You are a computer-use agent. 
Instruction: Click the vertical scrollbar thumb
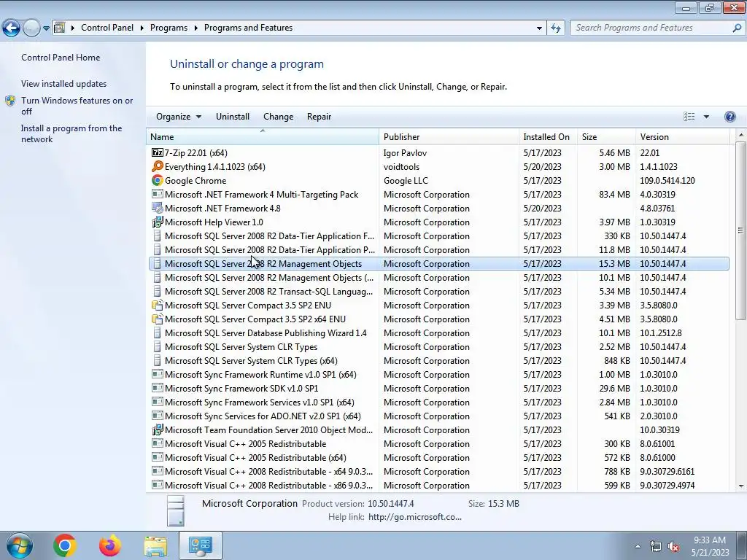click(x=740, y=230)
